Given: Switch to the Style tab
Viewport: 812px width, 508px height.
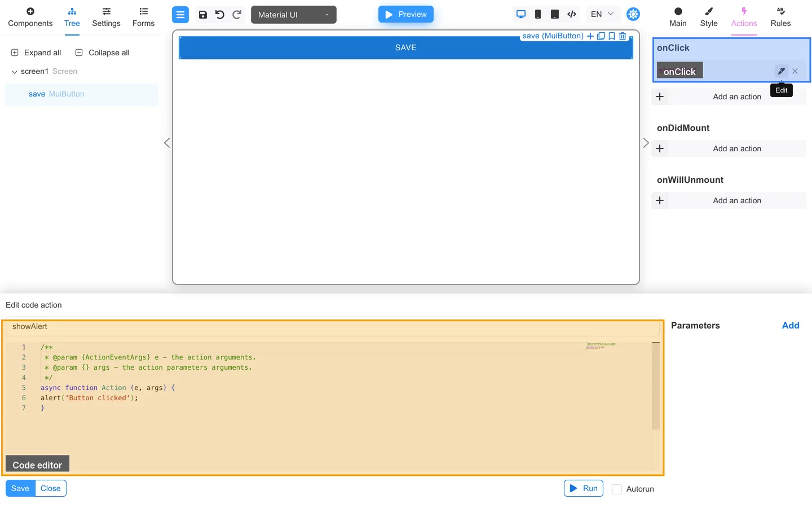Looking at the screenshot, I should (x=709, y=17).
